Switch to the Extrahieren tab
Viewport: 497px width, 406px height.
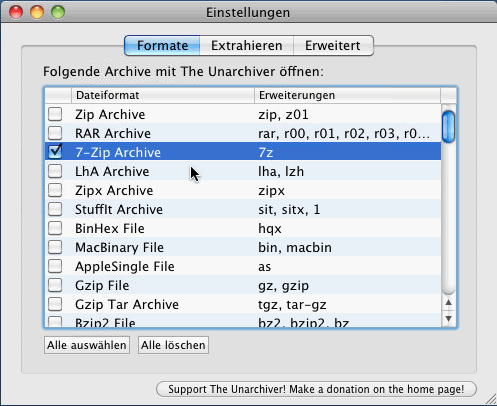tap(247, 46)
